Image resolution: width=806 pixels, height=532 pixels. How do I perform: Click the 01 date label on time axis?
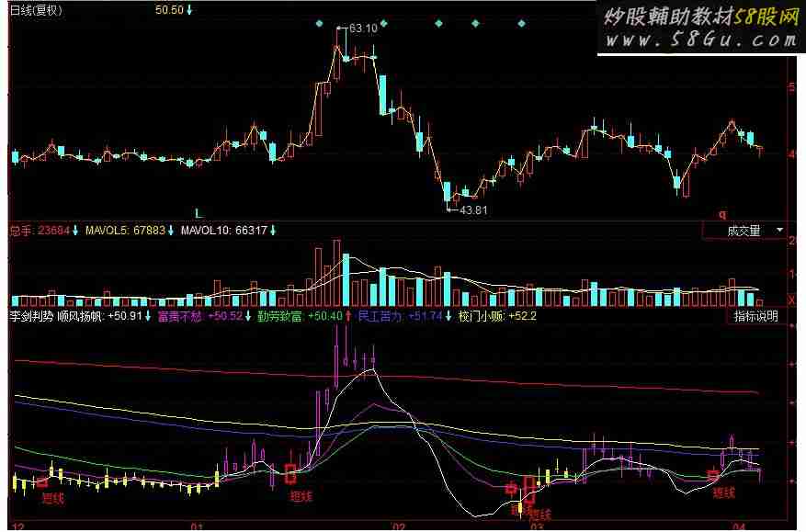point(197,527)
